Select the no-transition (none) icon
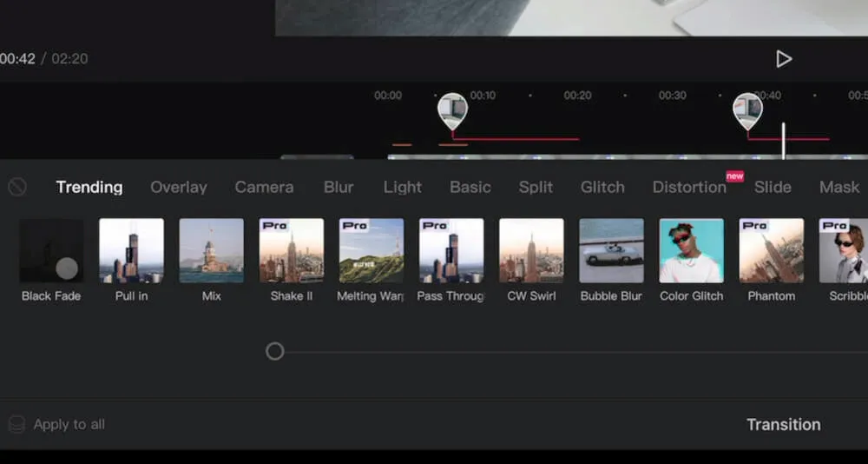The width and height of the screenshot is (868, 464). tap(16, 187)
